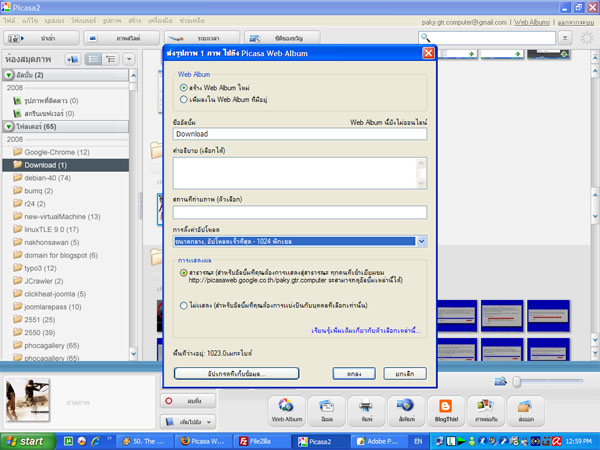Open the Windows Start menu
Image resolution: width=600 pixels, height=450 pixels.
coord(28,441)
